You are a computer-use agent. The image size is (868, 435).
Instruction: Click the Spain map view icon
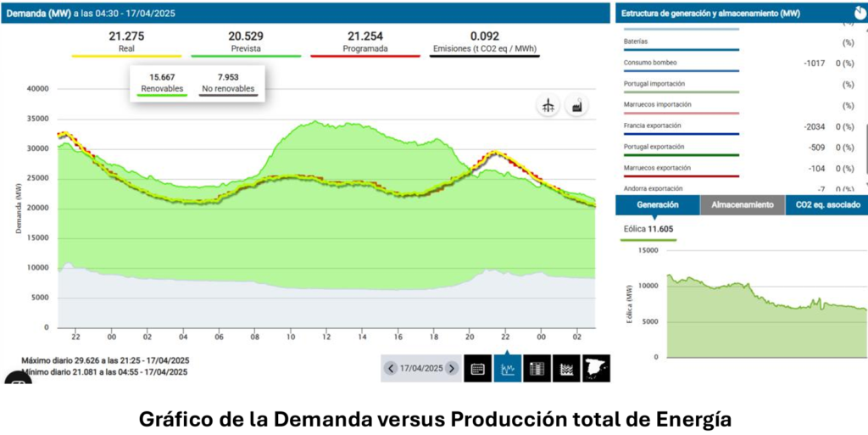[x=596, y=369]
